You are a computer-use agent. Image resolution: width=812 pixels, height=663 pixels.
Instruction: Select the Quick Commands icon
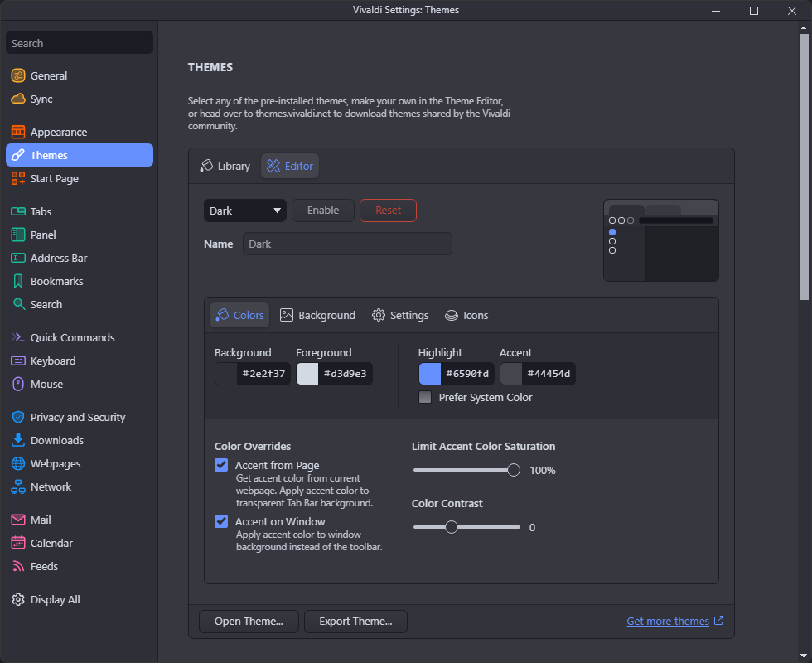tap(18, 337)
